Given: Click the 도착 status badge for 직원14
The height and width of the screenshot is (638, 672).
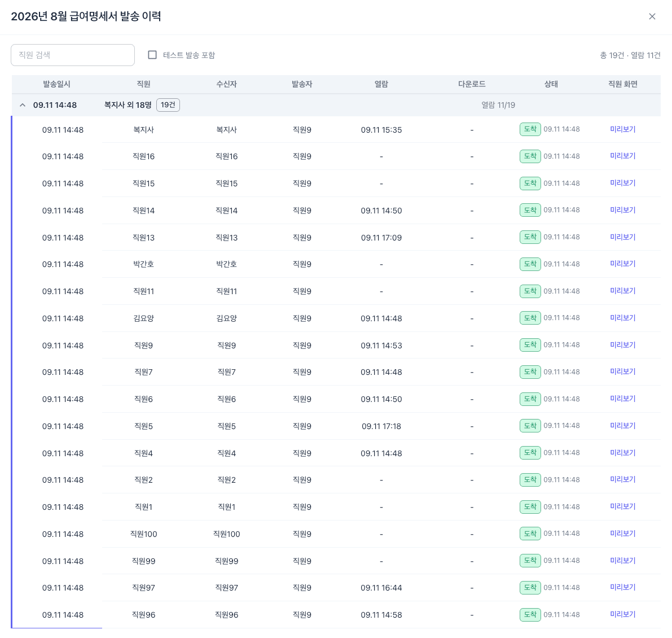Looking at the screenshot, I should click(530, 210).
